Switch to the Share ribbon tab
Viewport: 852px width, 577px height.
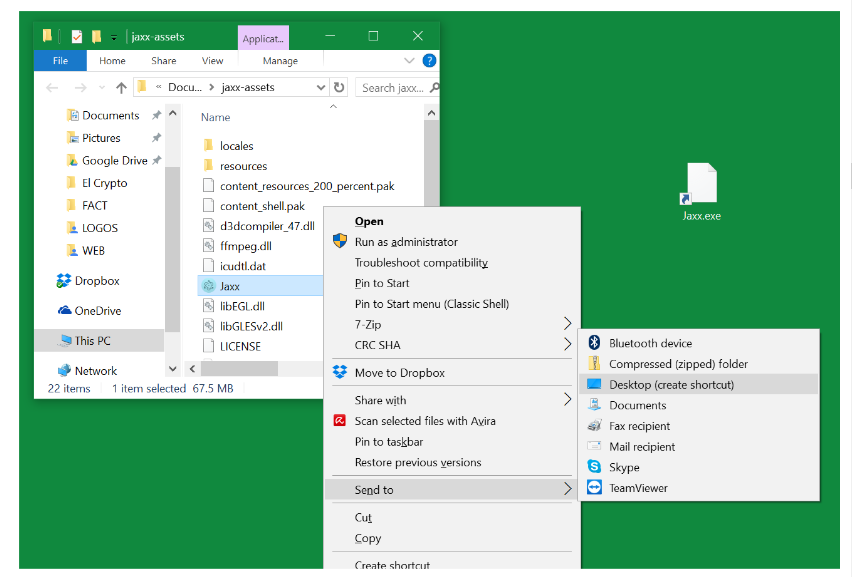[164, 61]
